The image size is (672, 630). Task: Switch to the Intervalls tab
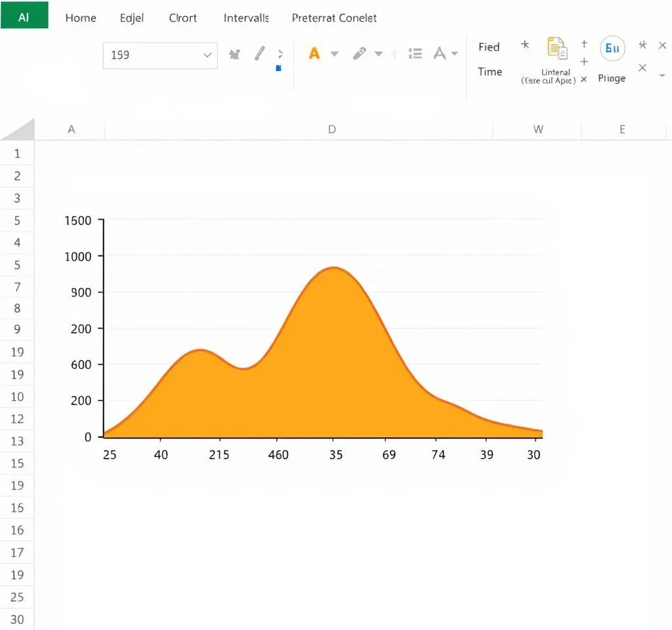click(x=246, y=18)
